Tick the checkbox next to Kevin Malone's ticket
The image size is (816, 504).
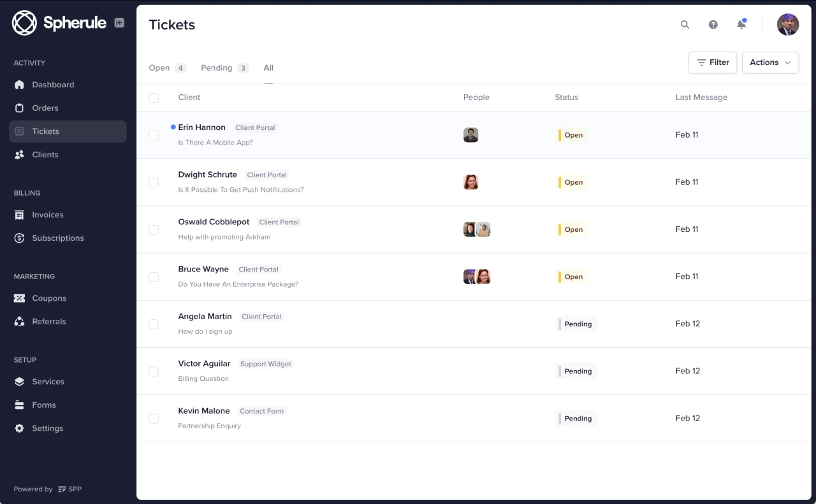[x=154, y=419]
